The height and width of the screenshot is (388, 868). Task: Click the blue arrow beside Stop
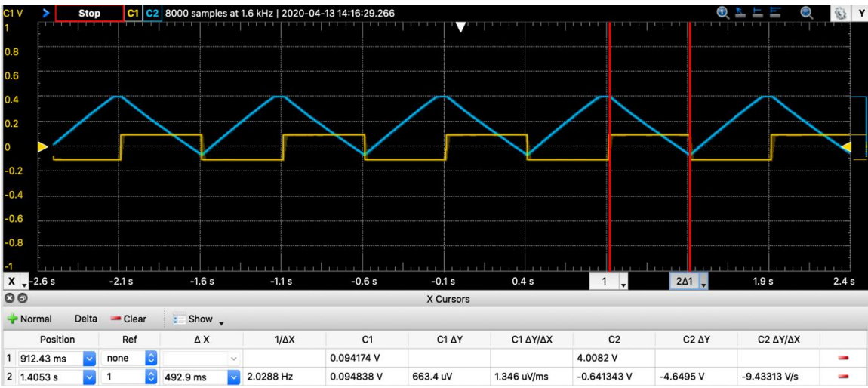pos(46,14)
